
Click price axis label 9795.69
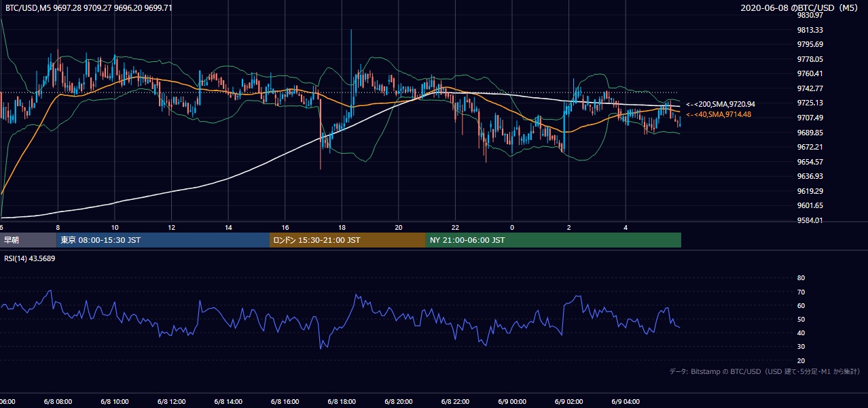(x=810, y=44)
